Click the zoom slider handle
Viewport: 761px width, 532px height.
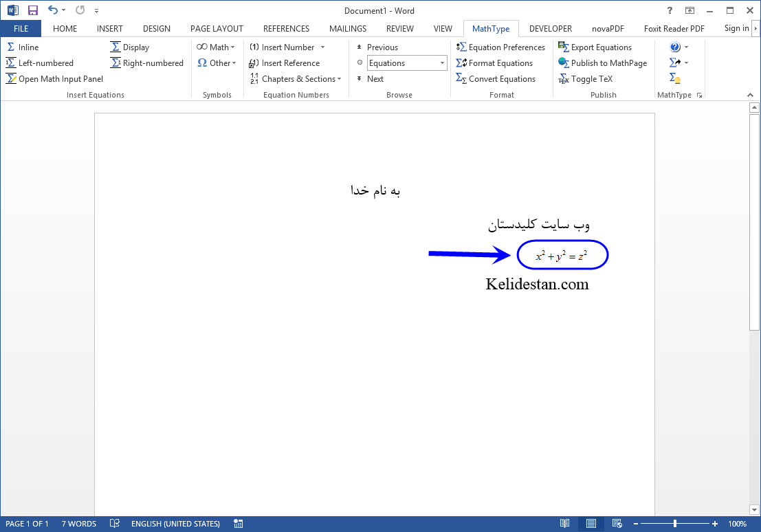(x=675, y=524)
